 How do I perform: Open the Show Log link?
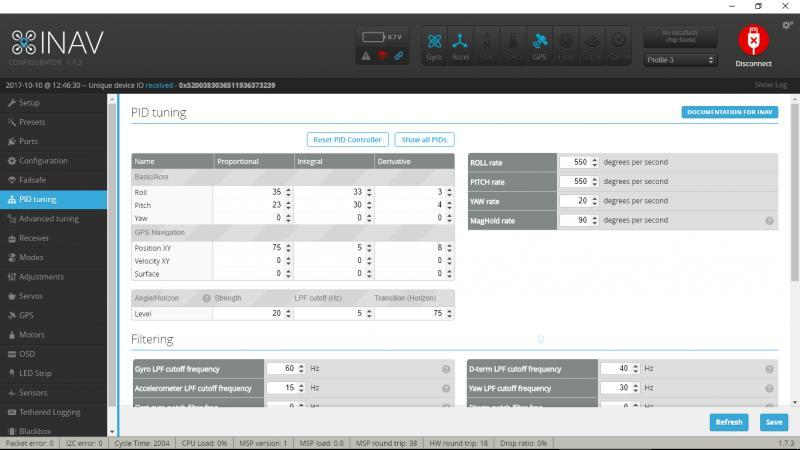point(770,85)
